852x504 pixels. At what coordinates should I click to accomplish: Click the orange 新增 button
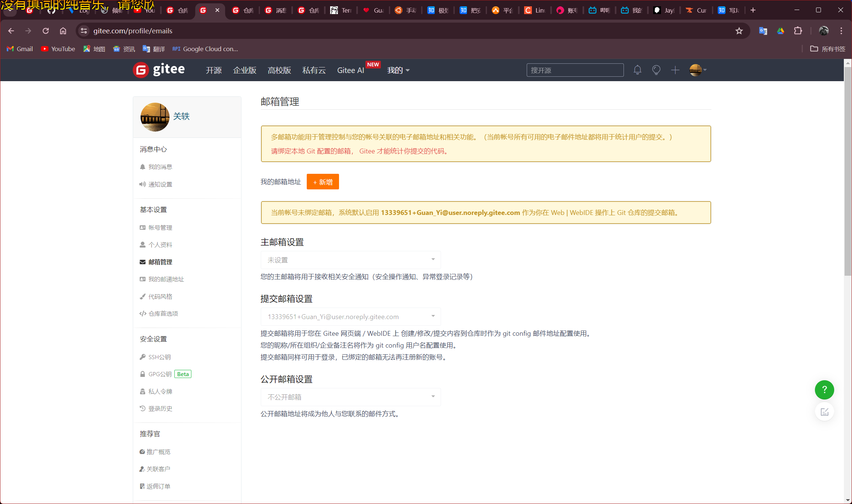[x=323, y=182]
